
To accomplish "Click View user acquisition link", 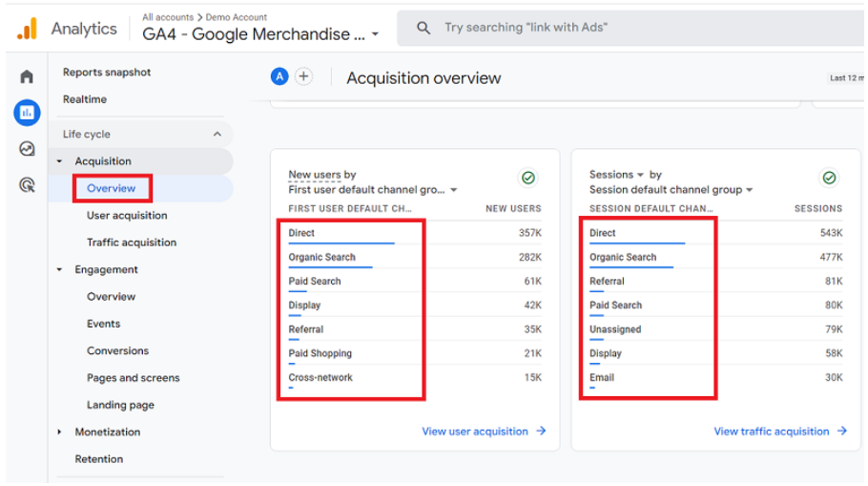I will [475, 432].
